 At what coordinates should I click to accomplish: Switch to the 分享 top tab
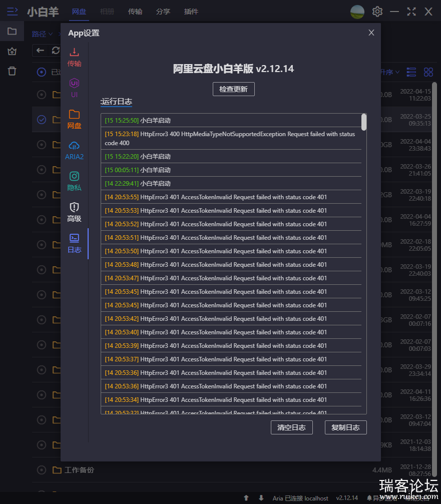tap(163, 12)
